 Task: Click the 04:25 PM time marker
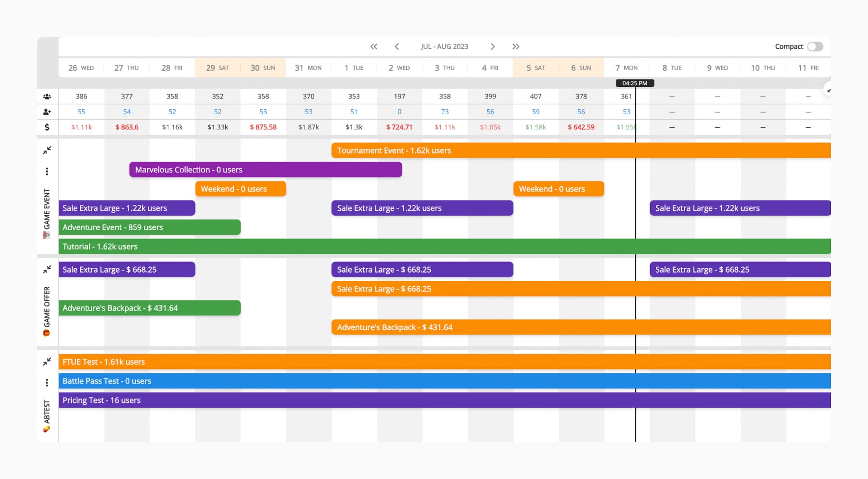coord(635,83)
